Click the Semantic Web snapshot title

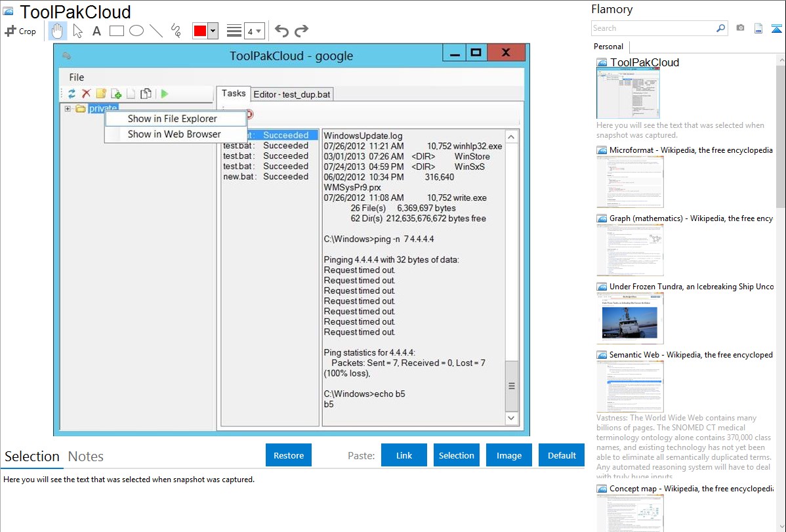pyautogui.click(x=691, y=354)
